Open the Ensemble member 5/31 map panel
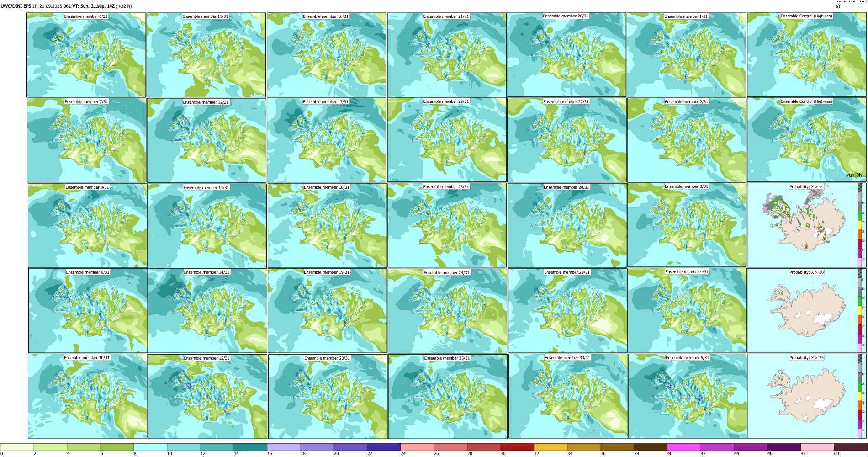The height and width of the screenshot is (457, 868). point(688,396)
